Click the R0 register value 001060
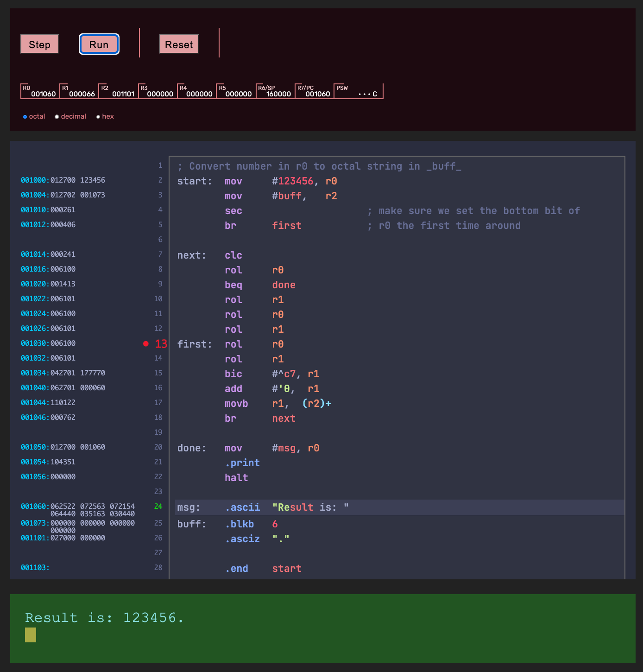This screenshot has width=643, height=672. (43, 94)
